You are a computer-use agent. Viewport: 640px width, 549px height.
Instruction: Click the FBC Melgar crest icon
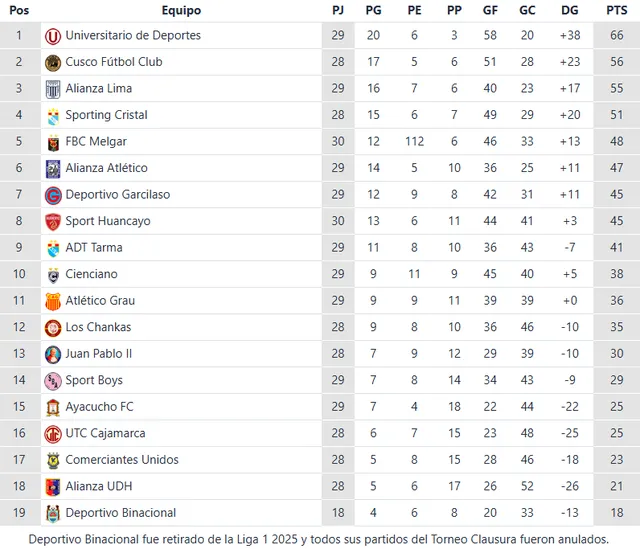tap(53, 142)
